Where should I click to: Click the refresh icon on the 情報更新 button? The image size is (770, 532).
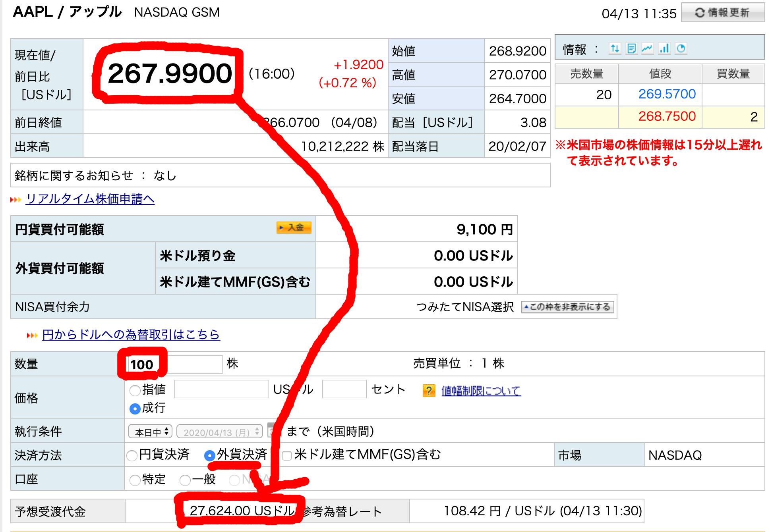[700, 12]
